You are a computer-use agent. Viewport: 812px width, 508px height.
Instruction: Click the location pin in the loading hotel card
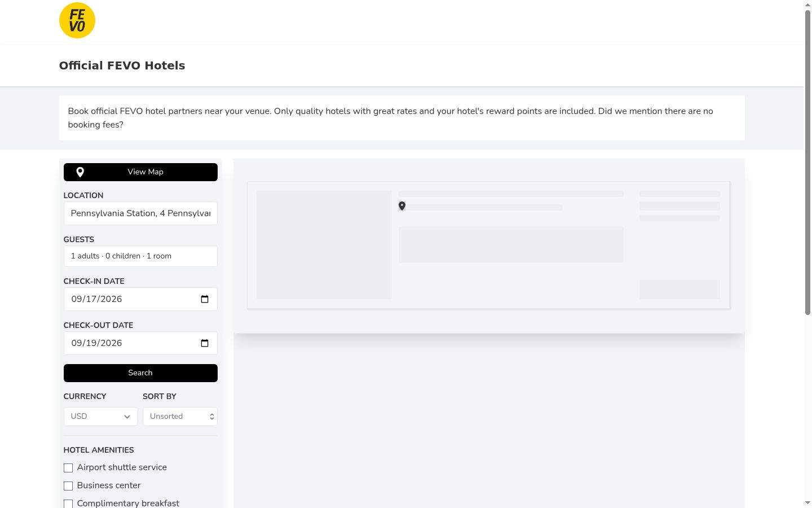(x=402, y=206)
